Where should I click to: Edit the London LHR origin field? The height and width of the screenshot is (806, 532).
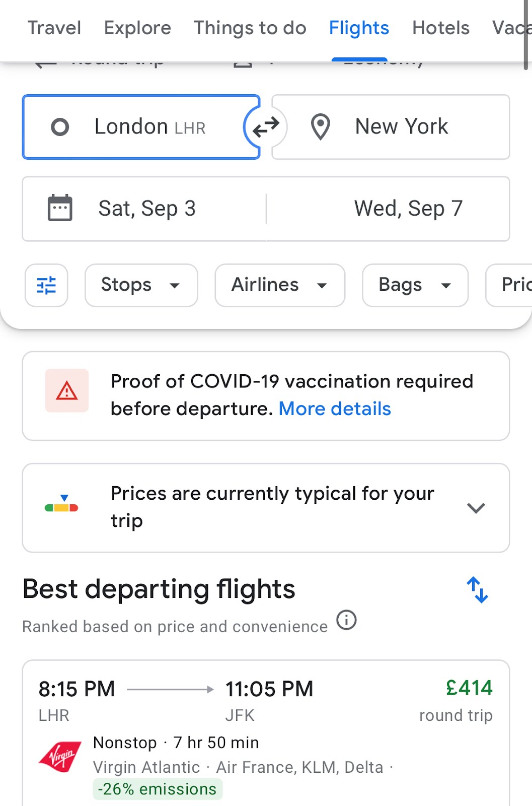pos(141,127)
